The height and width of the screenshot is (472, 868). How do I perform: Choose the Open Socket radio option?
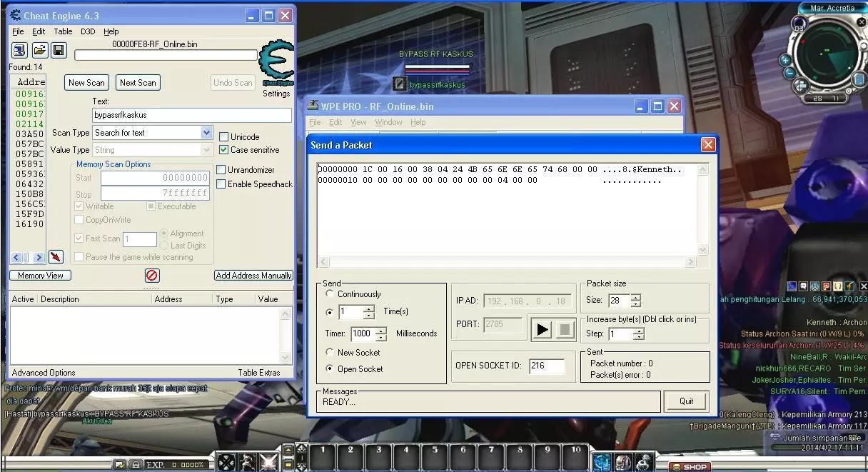tap(329, 368)
